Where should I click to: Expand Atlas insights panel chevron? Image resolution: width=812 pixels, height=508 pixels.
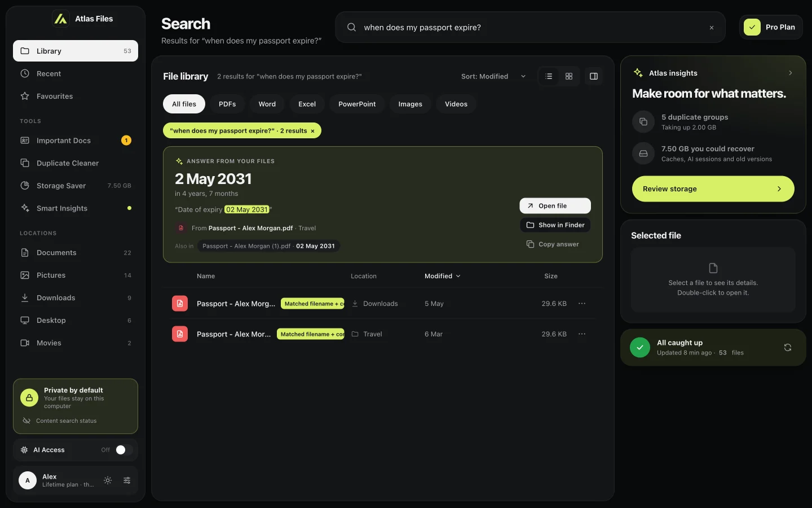[x=791, y=73]
